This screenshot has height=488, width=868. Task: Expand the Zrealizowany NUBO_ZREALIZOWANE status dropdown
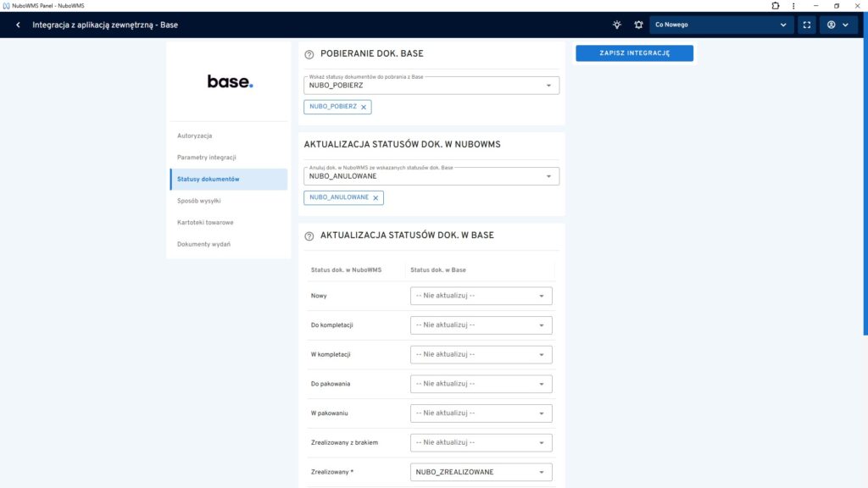click(481, 472)
